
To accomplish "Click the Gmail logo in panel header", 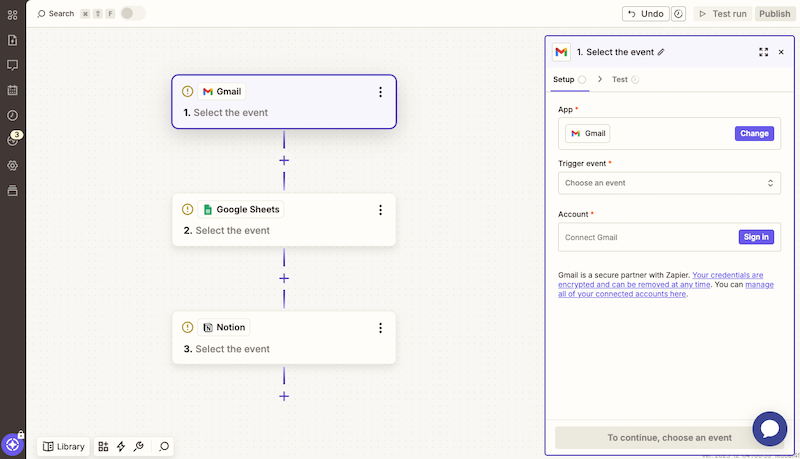I will point(561,52).
